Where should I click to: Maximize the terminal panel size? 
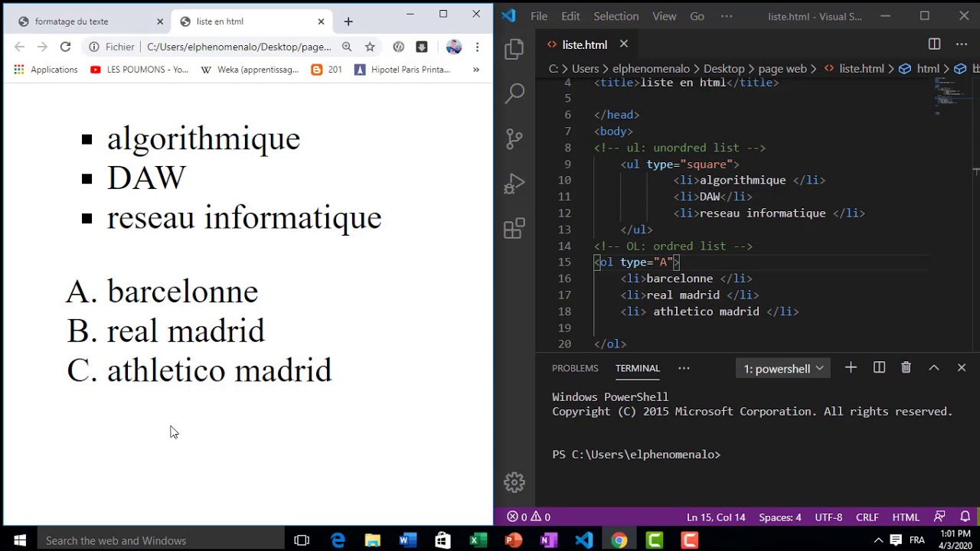[934, 368]
